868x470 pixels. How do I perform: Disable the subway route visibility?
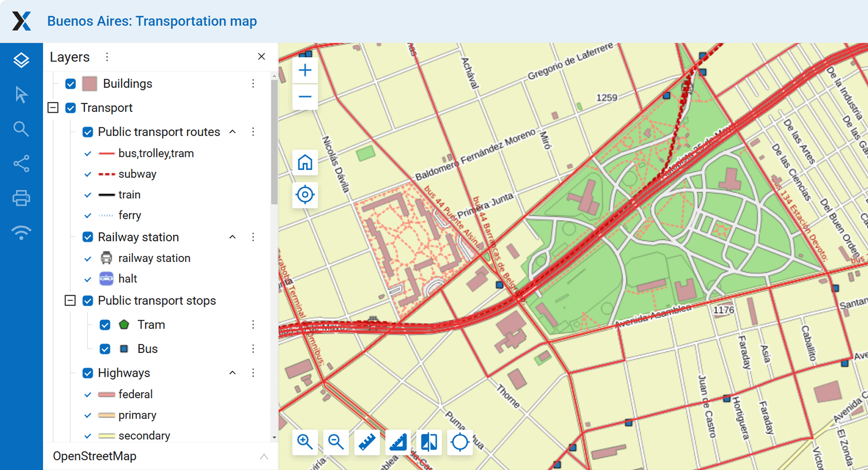pyautogui.click(x=88, y=174)
